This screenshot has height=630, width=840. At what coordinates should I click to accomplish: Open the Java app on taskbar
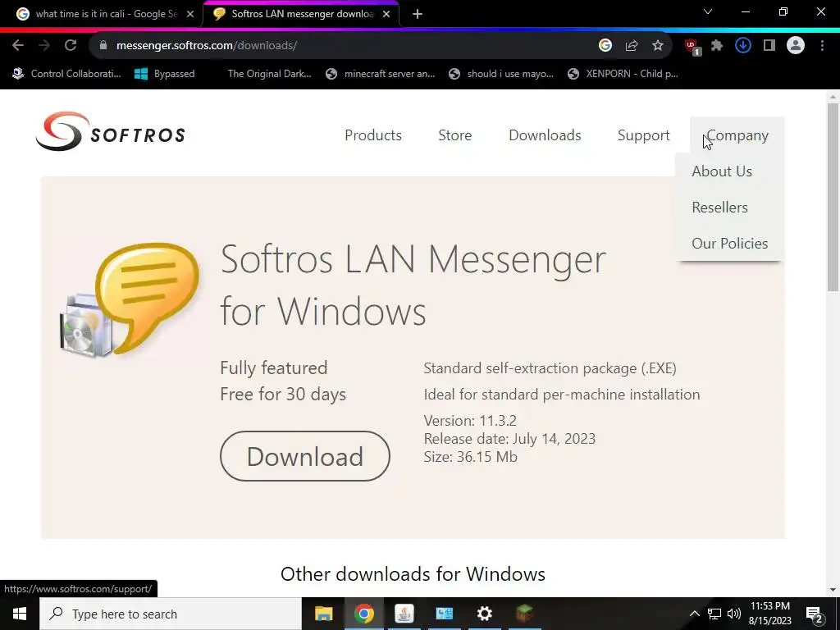pos(404,614)
